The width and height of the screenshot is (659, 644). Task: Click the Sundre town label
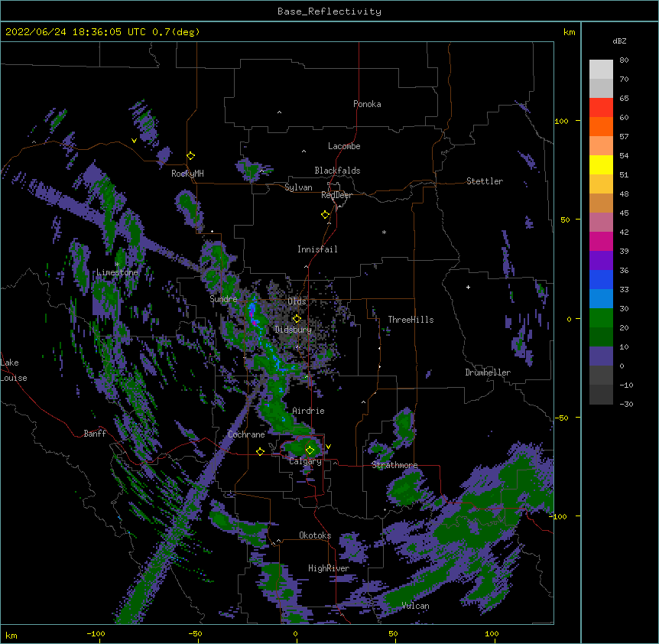223,299
